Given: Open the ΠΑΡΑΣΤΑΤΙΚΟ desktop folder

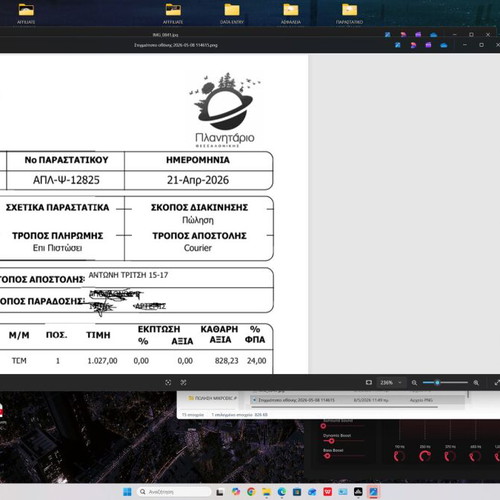Looking at the screenshot, I should [x=349, y=13].
